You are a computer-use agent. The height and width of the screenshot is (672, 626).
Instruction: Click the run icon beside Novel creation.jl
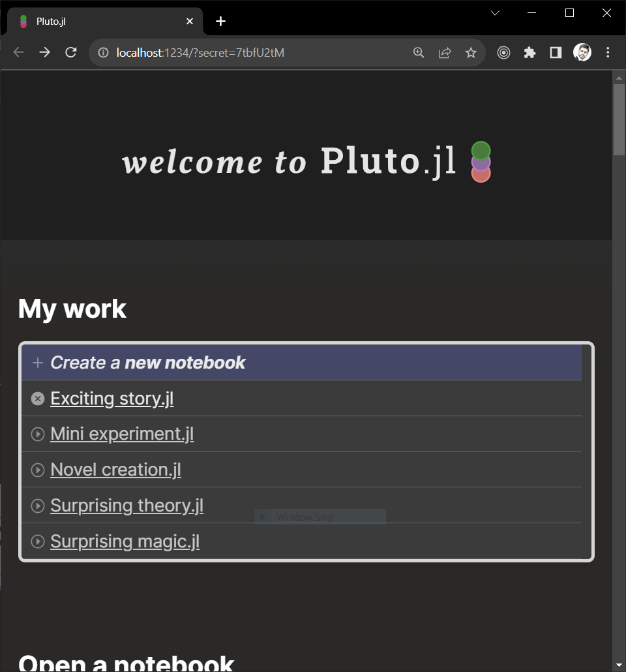coord(38,470)
